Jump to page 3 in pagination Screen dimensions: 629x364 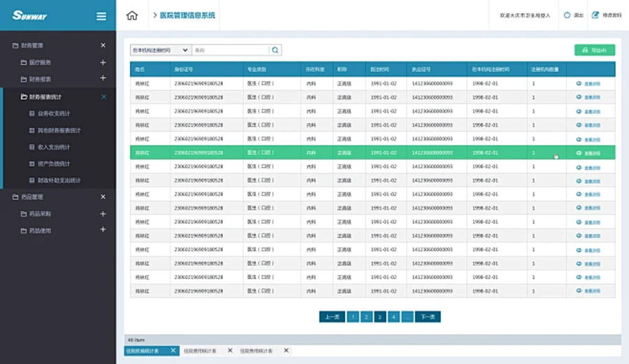tap(380, 317)
